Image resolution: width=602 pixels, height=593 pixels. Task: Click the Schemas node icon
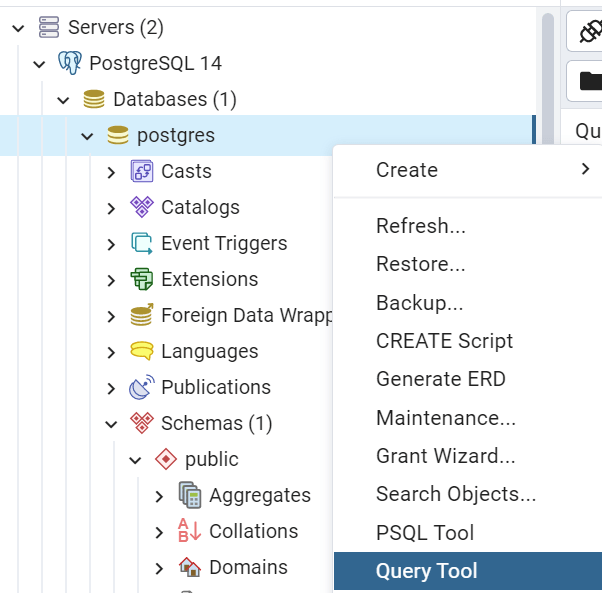(142, 423)
